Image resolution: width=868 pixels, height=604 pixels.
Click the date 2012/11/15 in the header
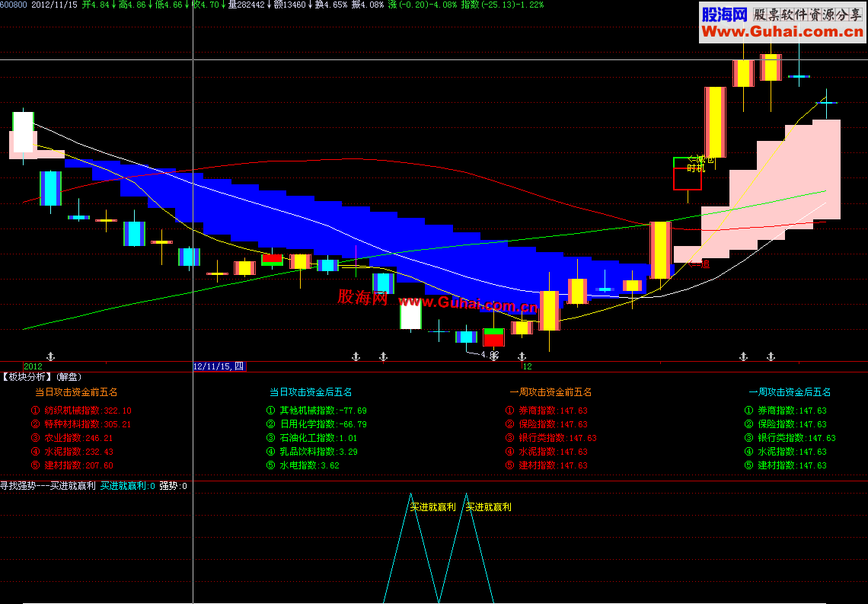54,5
